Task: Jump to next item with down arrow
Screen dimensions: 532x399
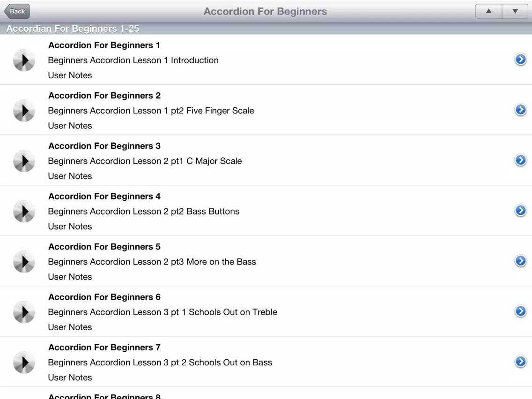Action: tap(515, 11)
